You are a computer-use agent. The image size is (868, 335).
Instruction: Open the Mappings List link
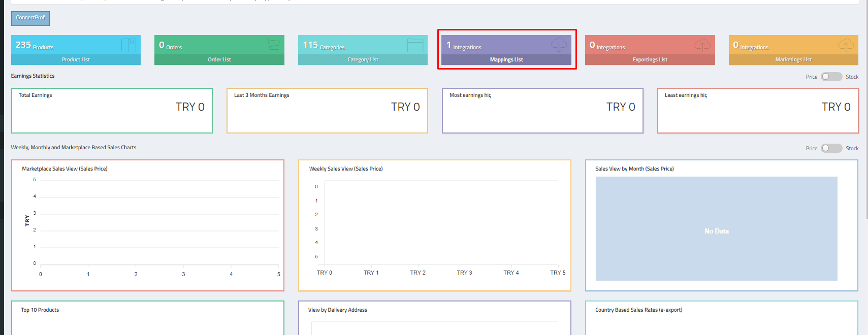tap(506, 60)
